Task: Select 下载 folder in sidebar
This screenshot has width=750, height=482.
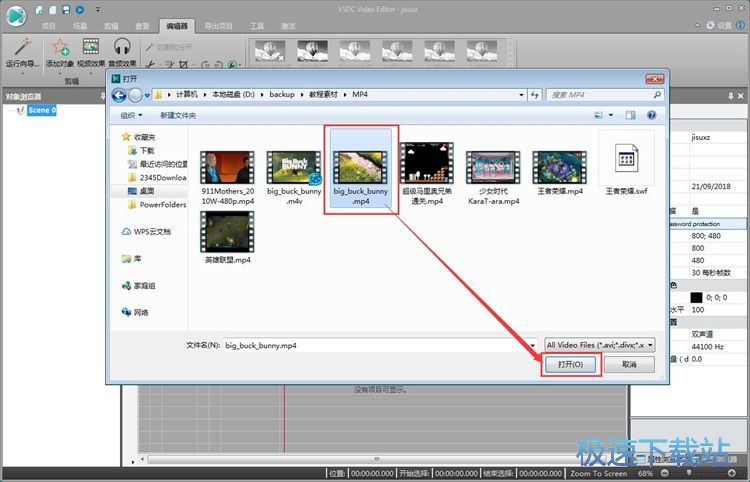Action: point(148,149)
